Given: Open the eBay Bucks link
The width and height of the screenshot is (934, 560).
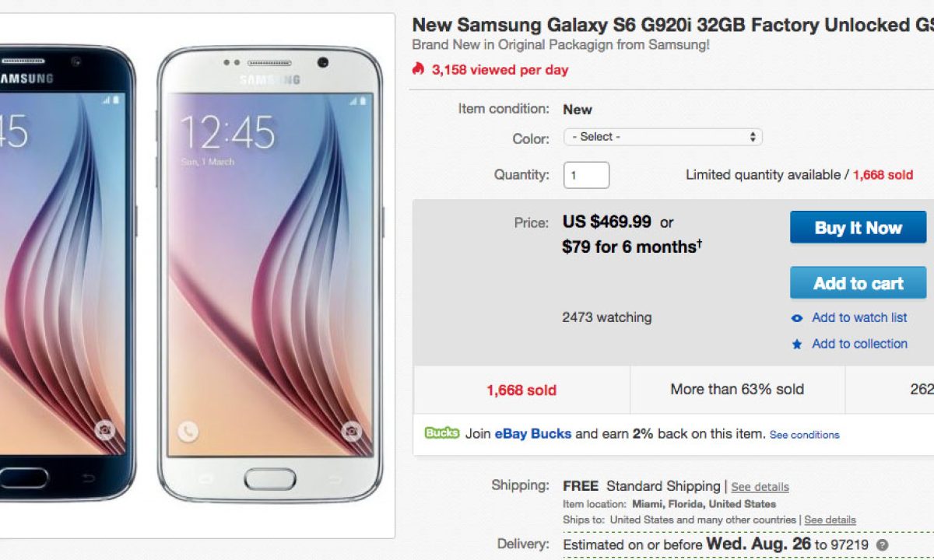Looking at the screenshot, I should 533,434.
